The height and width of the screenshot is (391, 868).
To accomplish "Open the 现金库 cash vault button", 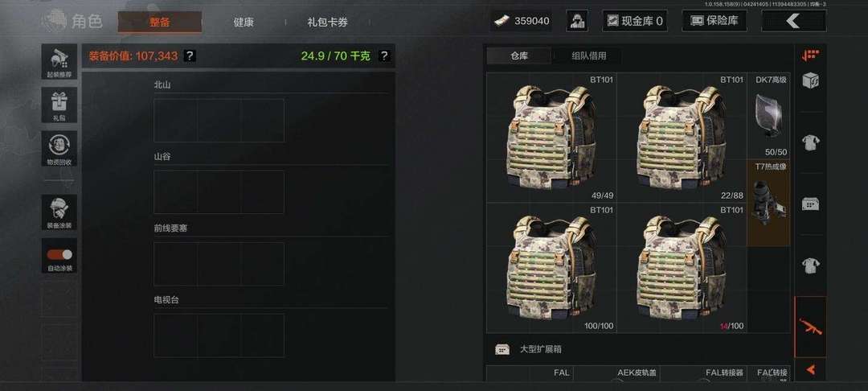I will coord(634,21).
